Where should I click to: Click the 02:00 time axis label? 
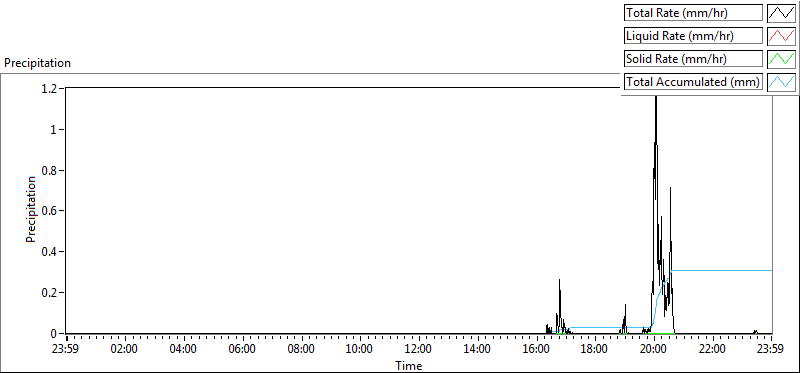[125, 350]
